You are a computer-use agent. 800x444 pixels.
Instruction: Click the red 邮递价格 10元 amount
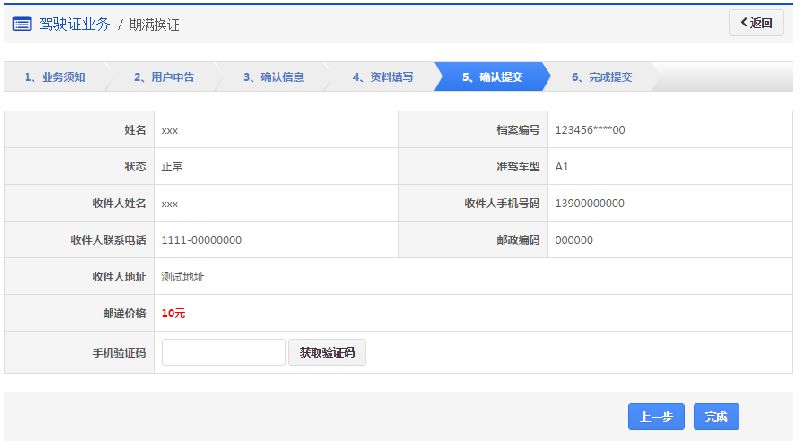[x=173, y=313]
